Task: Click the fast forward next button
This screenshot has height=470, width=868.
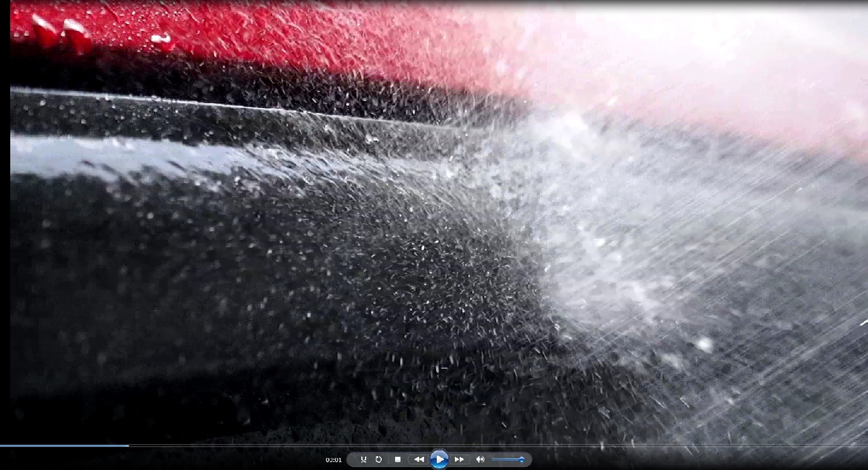Action: (460, 460)
